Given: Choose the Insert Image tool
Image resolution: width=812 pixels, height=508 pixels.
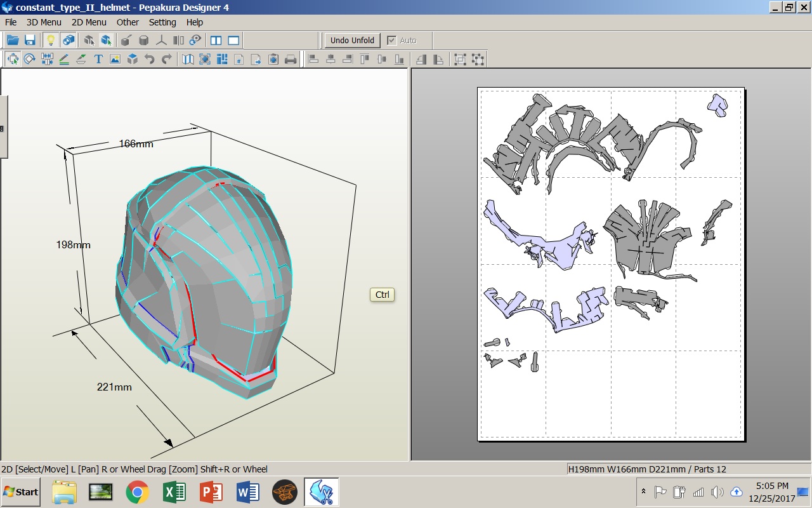Looking at the screenshot, I should pyautogui.click(x=115, y=59).
